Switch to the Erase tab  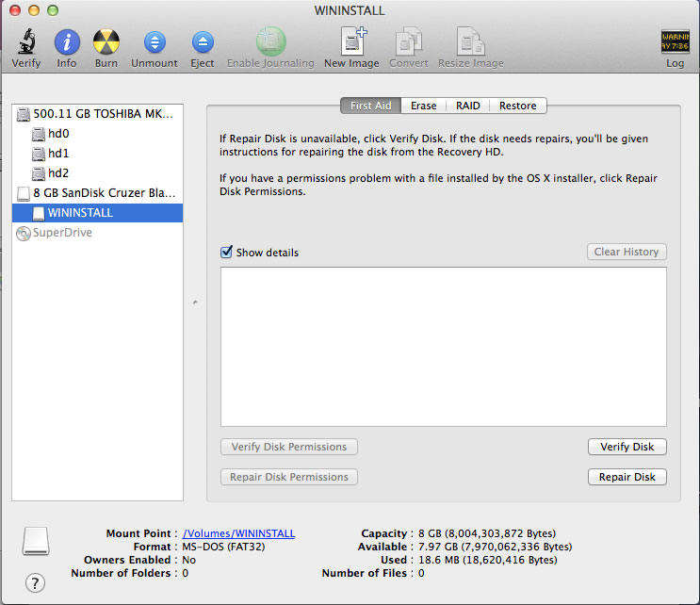point(424,106)
